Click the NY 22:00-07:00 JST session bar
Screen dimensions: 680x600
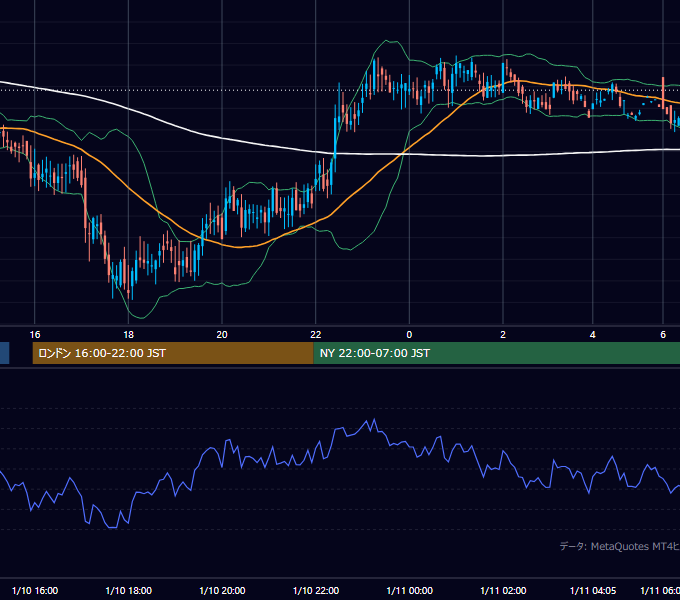(497, 353)
